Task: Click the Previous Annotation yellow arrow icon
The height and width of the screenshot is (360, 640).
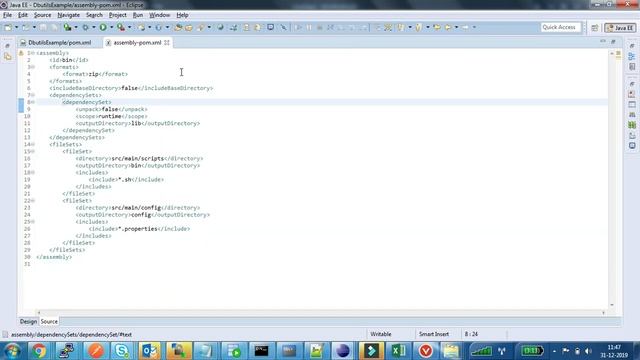Action: 418,27
